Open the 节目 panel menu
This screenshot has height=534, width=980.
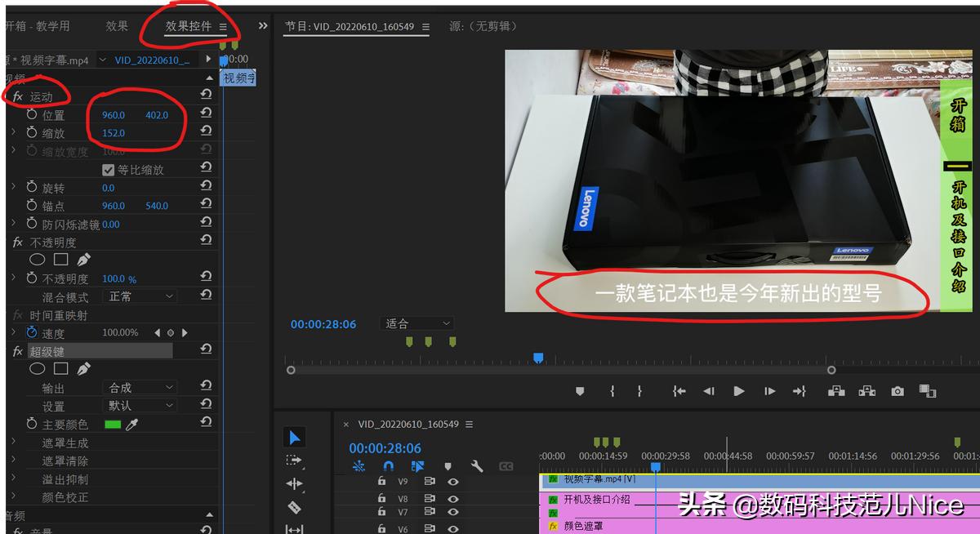click(425, 25)
